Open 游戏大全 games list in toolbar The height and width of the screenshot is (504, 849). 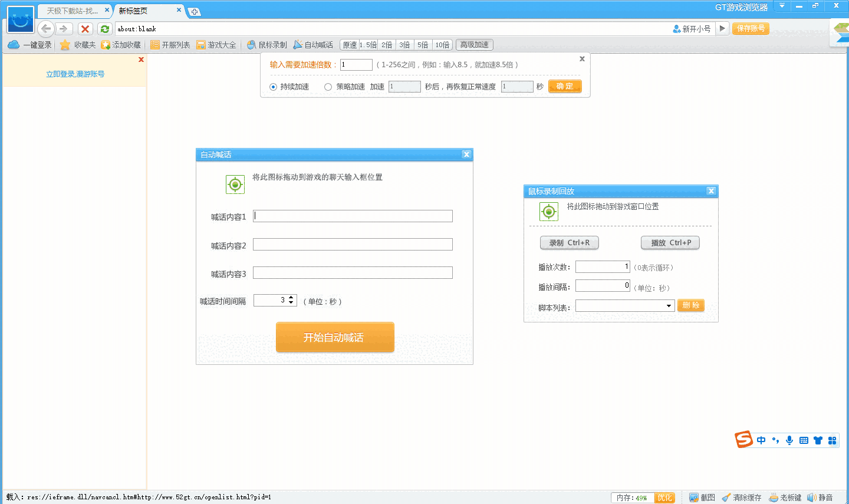click(x=216, y=45)
